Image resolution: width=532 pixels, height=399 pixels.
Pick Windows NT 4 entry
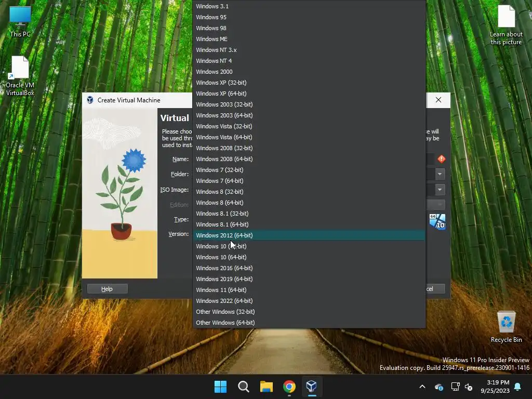(x=309, y=61)
